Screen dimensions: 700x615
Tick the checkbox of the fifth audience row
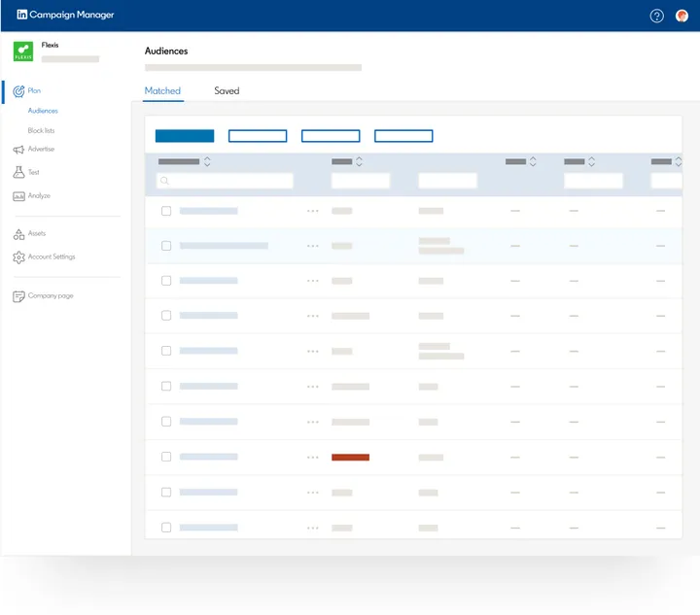pyautogui.click(x=166, y=351)
